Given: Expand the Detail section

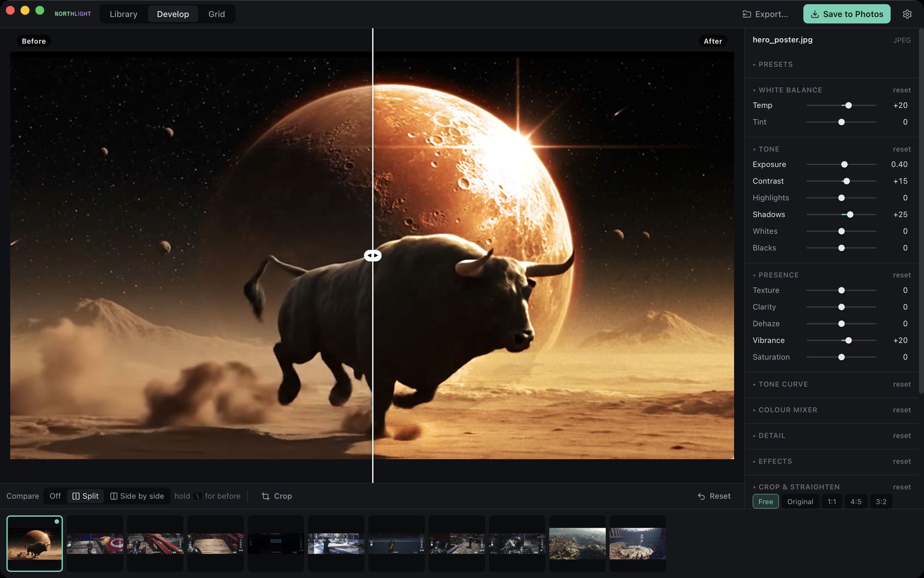Looking at the screenshot, I should tap(769, 436).
